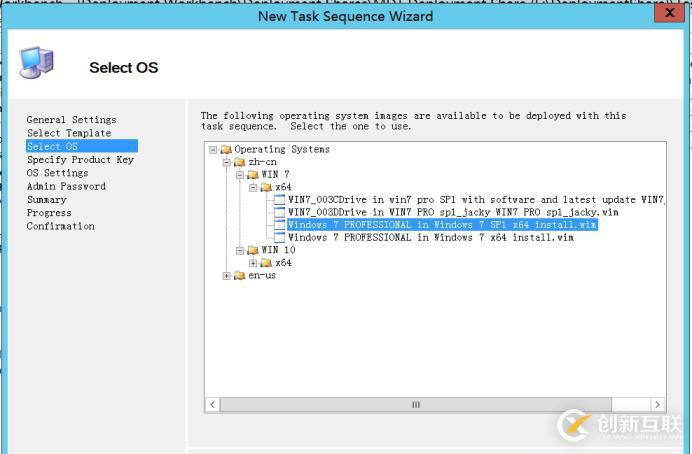
Task: Go to Admin Password wizard step
Action: 66,186
